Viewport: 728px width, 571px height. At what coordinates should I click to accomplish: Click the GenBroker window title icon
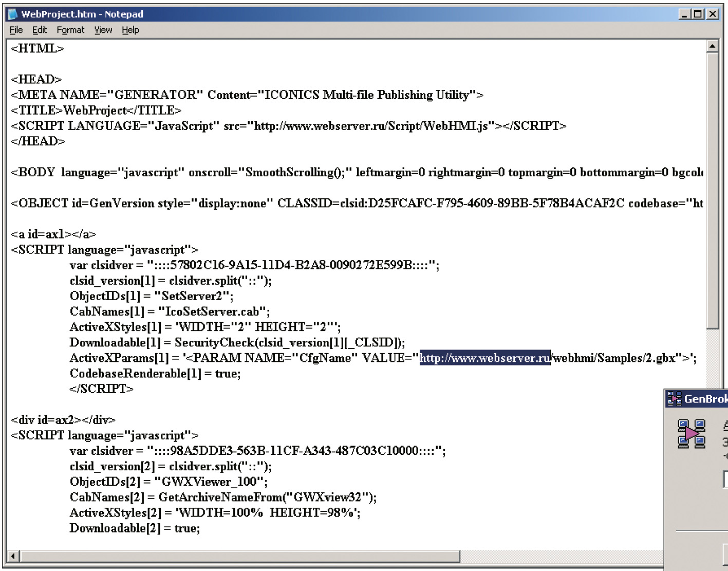pyautogui.click(x=674, y=398)
